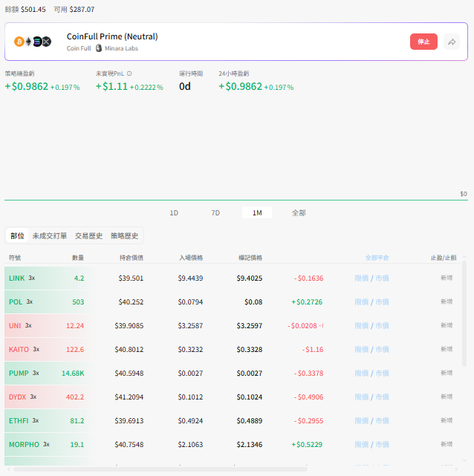474x476 pixels.
Task: Click the vertical scrollbar of positions table
Action: click(x=464, y=313)
